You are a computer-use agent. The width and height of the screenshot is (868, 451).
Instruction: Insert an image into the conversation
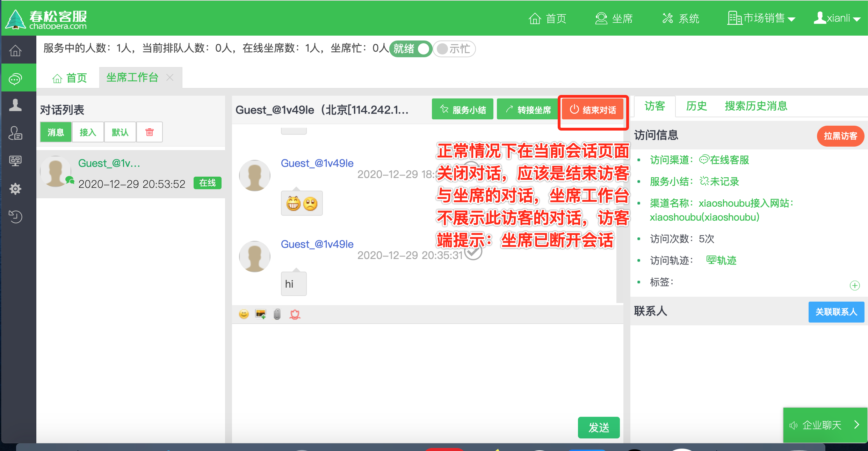point(260,314)
